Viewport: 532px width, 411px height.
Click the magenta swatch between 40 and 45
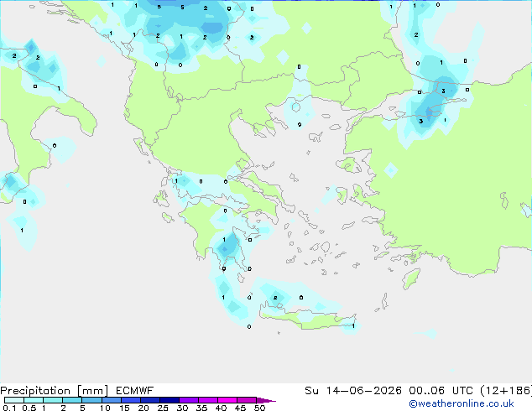point(227,400)
